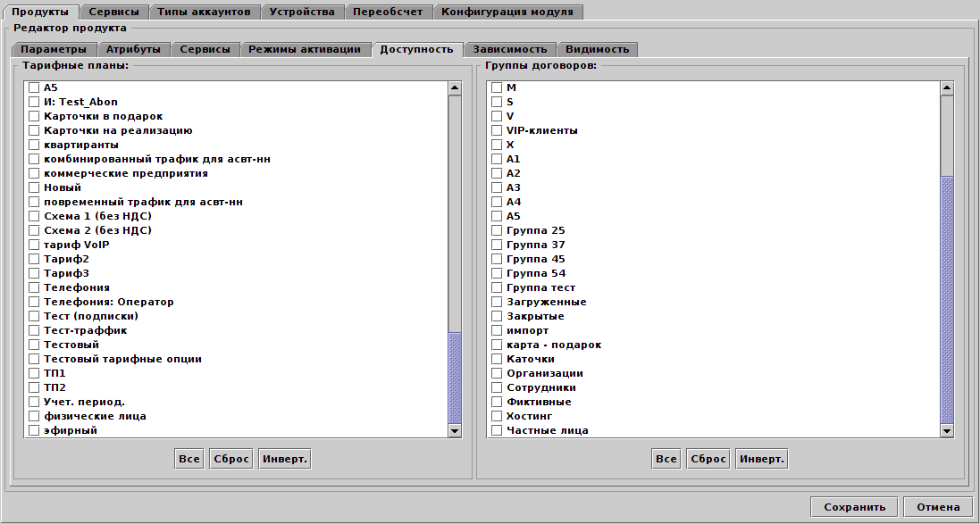Click Сброс under contract groups
Viewport: 980px width, 524px height.
click(x=707, y=458)
